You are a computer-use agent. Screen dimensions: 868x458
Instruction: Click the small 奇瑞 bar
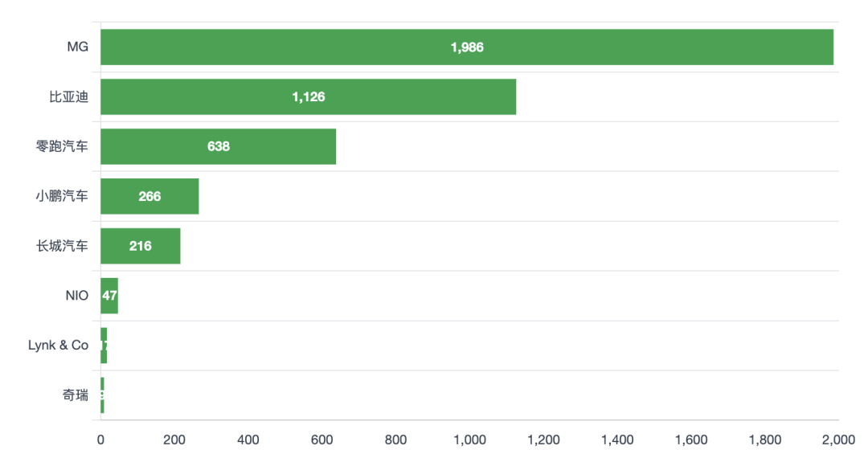pyautogui.click(x=102, y=395)
